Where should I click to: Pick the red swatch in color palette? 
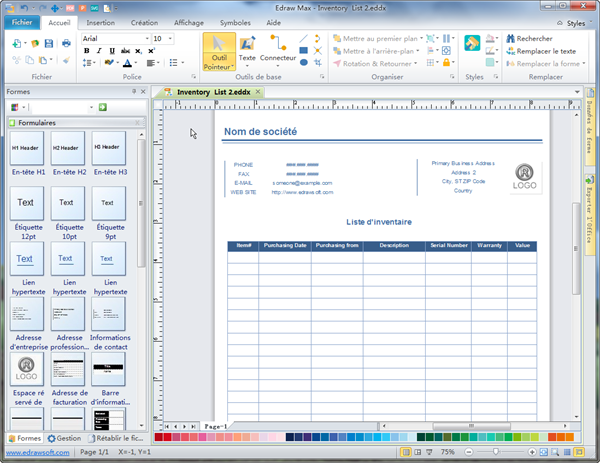[x=168, y=437]
